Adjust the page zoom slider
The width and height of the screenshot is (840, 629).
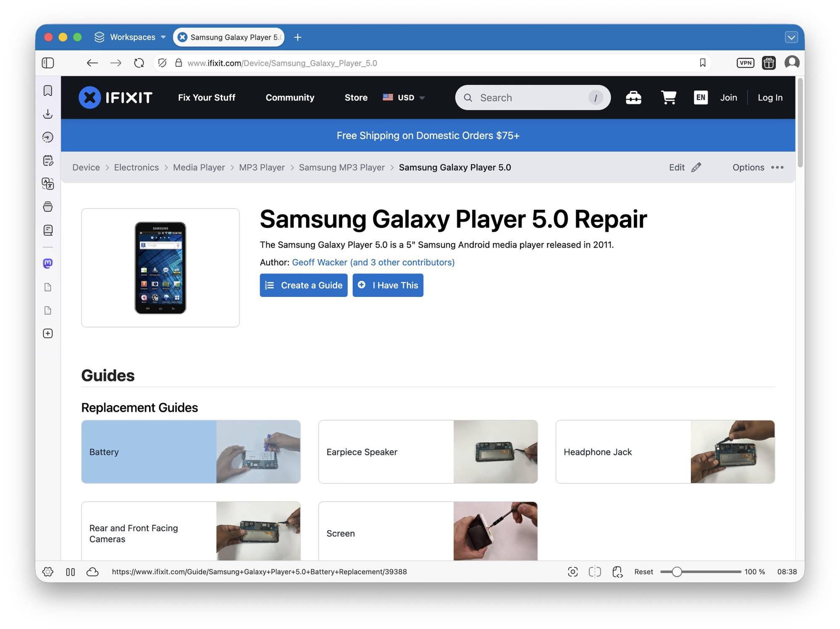pyautogui.click(x=677, y=571)
